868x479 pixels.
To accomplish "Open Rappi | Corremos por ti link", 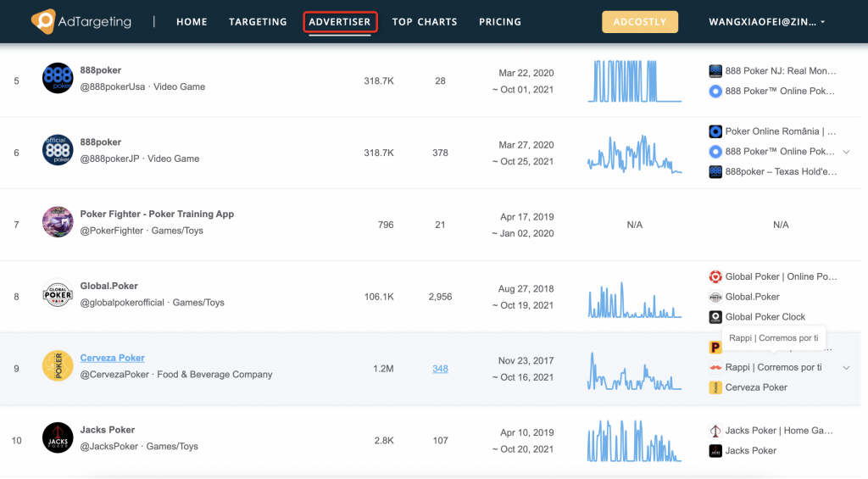I will pos(773,367).
